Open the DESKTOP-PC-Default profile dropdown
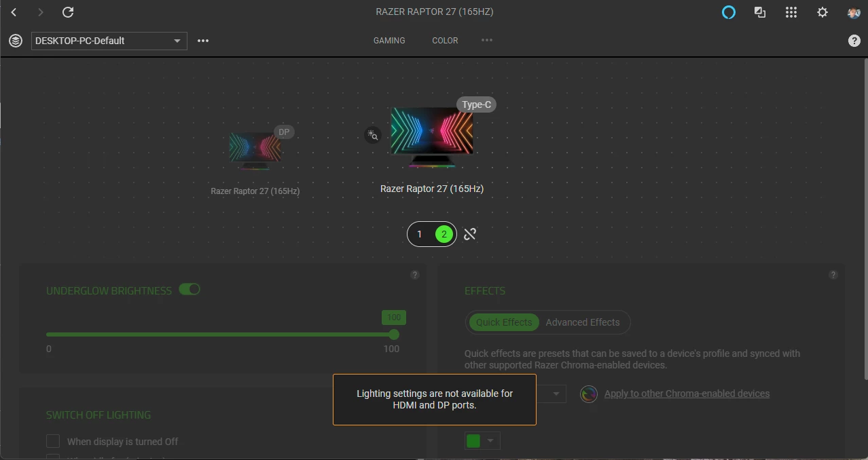 (109, 41)
